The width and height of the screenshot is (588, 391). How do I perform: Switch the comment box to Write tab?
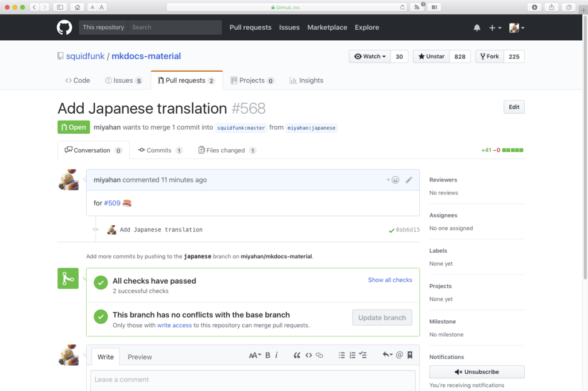106,357
